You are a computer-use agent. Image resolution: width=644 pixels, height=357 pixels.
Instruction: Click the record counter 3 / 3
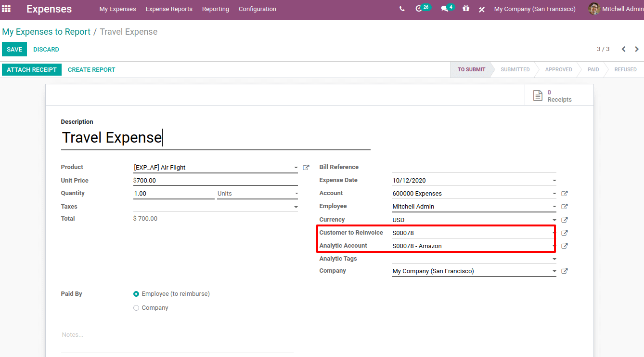[603, 49]
